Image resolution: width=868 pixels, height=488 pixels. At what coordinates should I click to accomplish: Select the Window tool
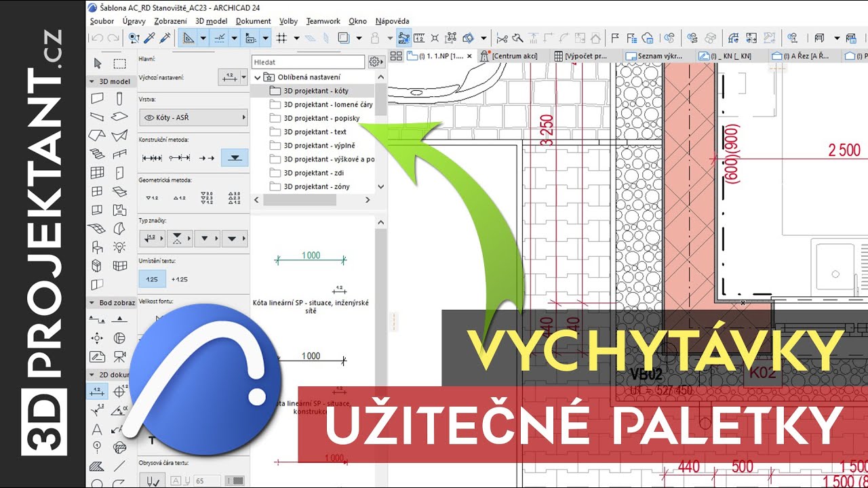(x=97, y=191)
